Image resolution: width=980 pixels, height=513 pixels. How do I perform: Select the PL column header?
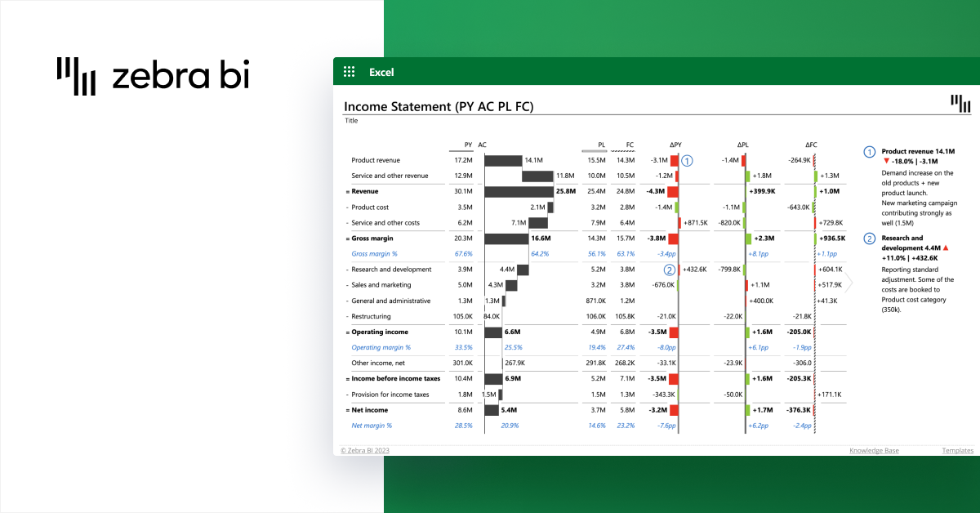click(600, 145)
